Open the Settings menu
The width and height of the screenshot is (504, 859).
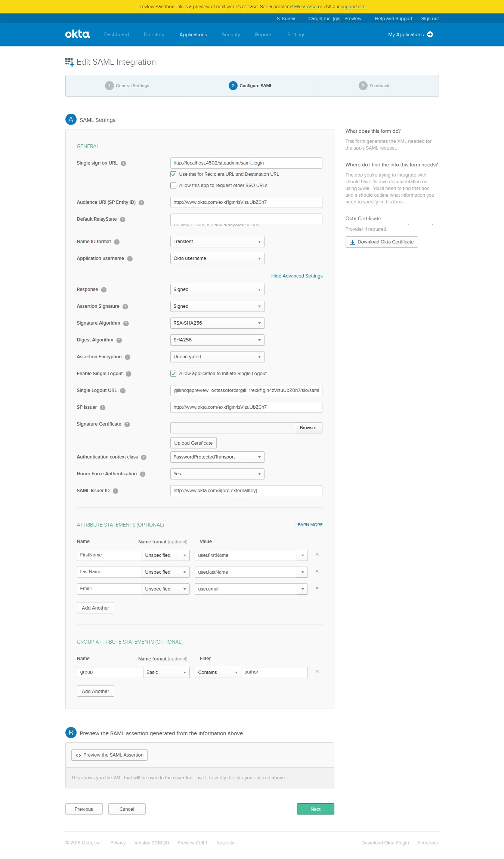click(x=296, y=35)
